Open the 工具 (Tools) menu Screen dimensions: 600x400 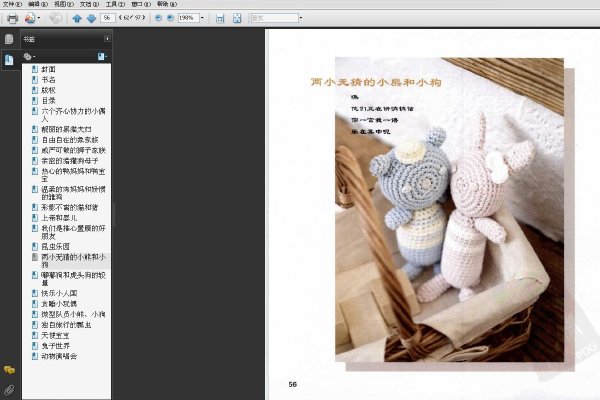click(115, 4)
